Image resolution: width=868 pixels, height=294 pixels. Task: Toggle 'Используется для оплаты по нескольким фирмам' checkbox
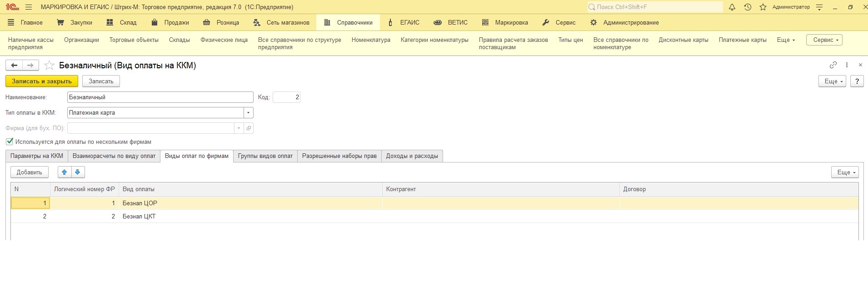(x=10, y=142)
